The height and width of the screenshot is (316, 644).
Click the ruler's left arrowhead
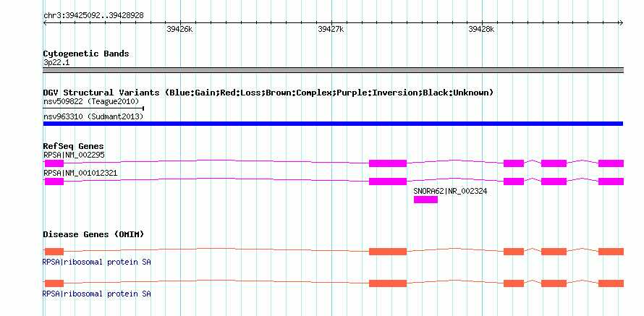tap(45, 23)
